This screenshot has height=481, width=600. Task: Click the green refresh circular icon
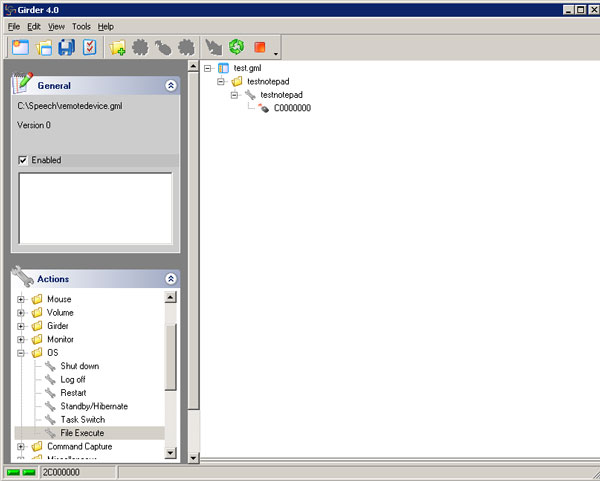coord(237,47)
